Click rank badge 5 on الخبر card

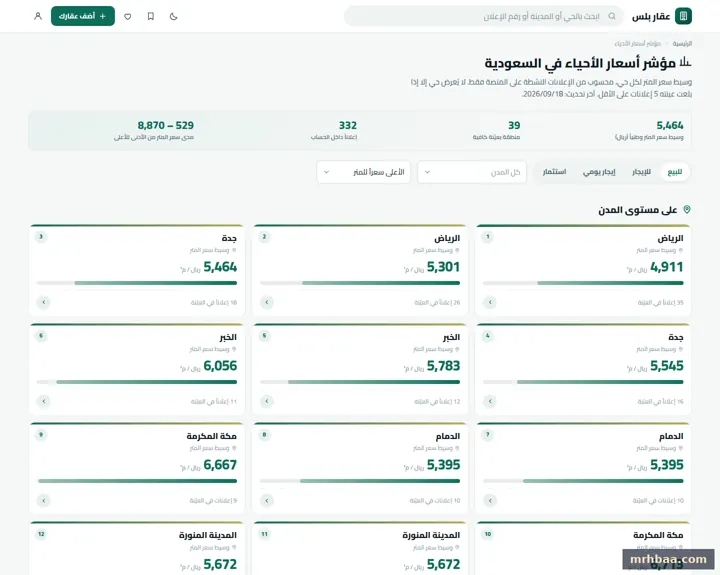click(264, 336)
